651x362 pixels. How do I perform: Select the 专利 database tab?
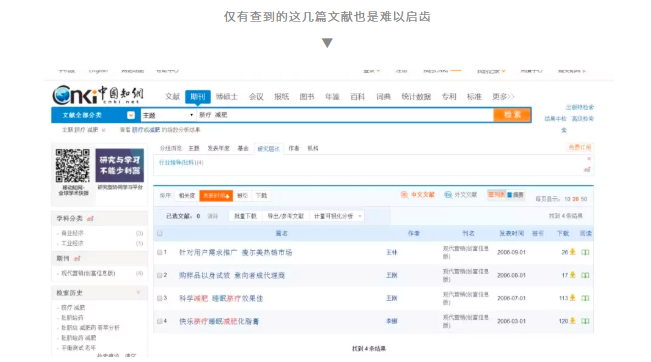(x=449, y=97)
